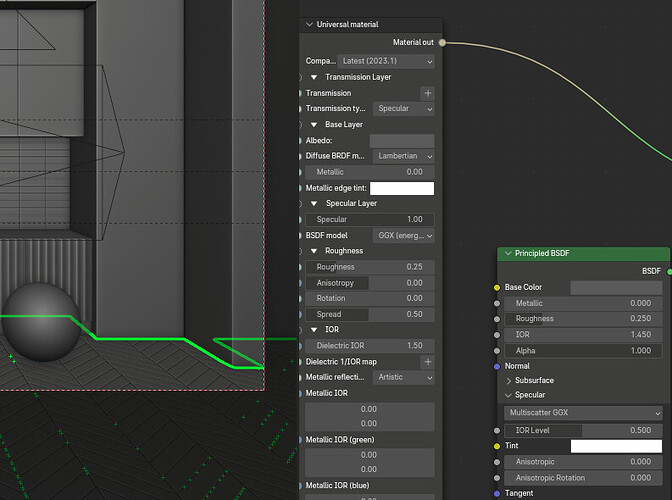Add a Dielectric 1/IOR map input
Image resolution: width=672 pixels, height=500 pixels.
click(427, 362)
